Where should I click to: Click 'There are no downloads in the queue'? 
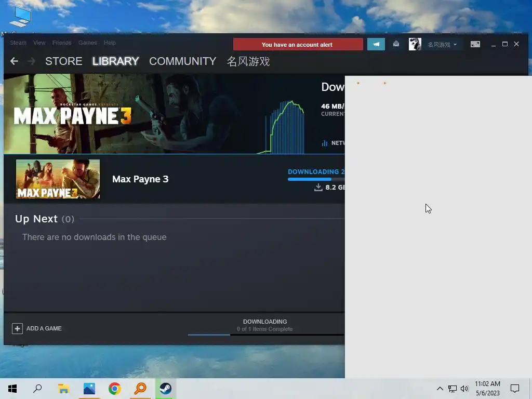pyautogui.click(x=95, y=237)
